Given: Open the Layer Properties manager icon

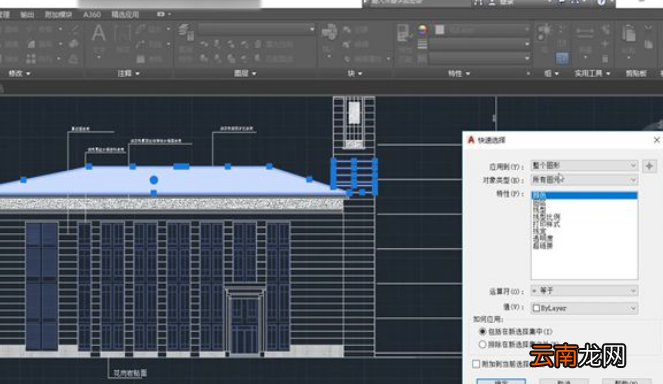Looking at the screenshot, I should pos(185,32).
